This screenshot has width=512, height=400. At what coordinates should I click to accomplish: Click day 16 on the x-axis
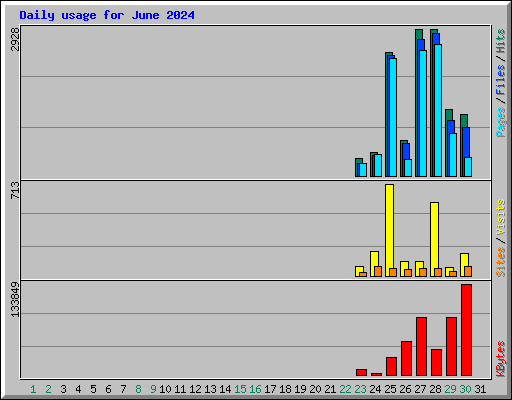coord(255,389)
